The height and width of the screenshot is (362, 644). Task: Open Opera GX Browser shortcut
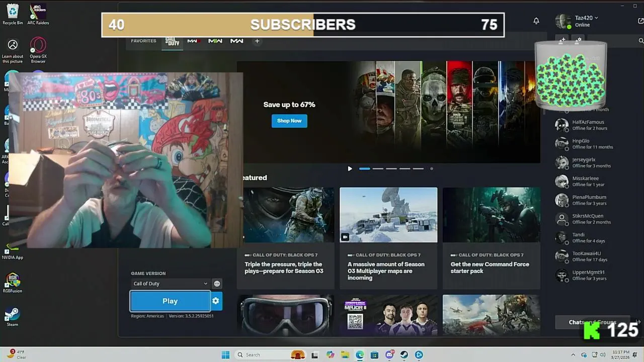[38, 50]
